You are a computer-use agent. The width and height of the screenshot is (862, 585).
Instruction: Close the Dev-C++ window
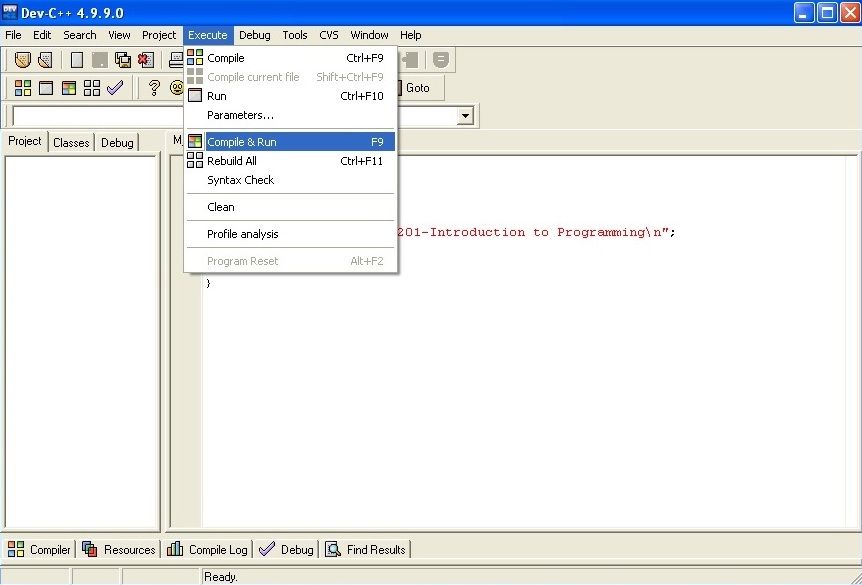pos(850,13)
